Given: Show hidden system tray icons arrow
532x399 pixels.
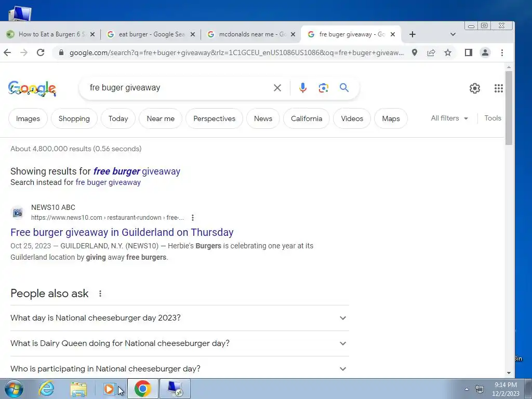Looking at the screenshot, I should pos(467,390).
